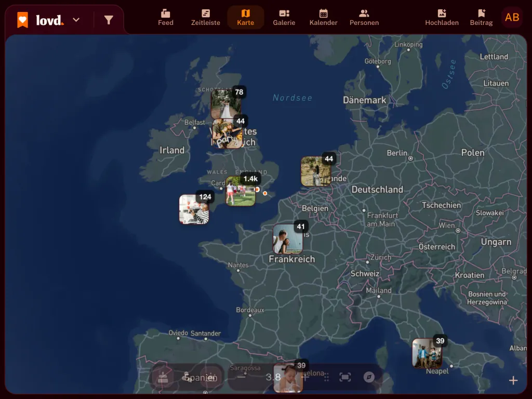Switch to the Personen tab
The height and width of the screenshot is (399, 532).
click(x=364, y=18)
